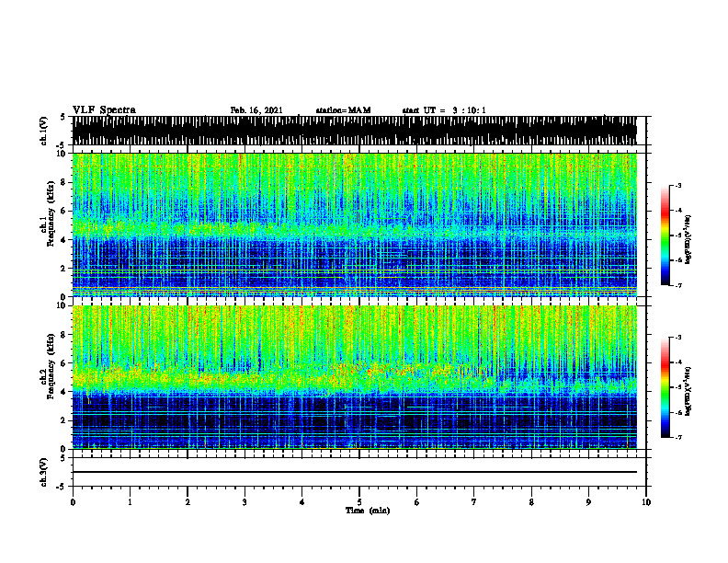The height and width of the screenshot is (563, 728).
Task: Click ch.2 frequency tick label "8"
Action: (x=64, y=335)
